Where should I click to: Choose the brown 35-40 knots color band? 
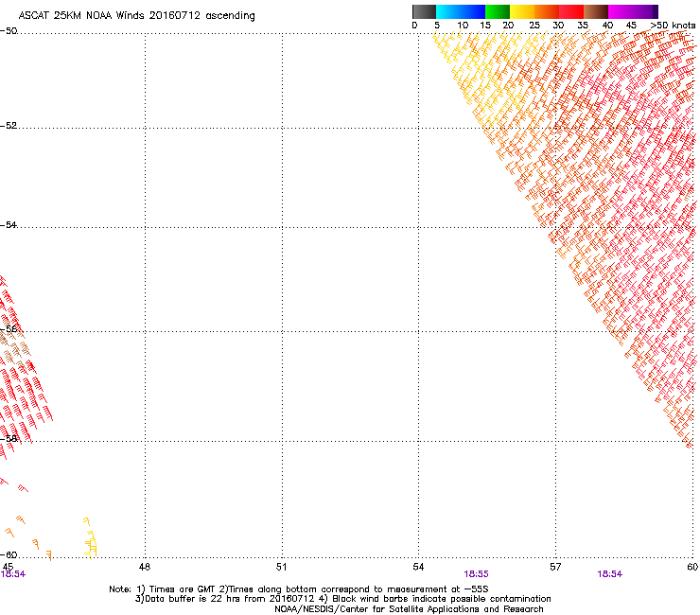point(596,11)
